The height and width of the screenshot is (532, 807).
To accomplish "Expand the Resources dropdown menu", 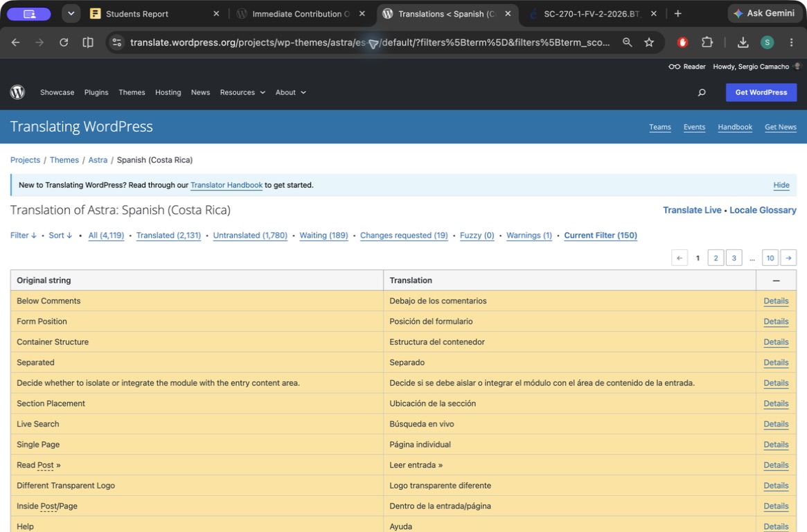I will click(242, 93).
